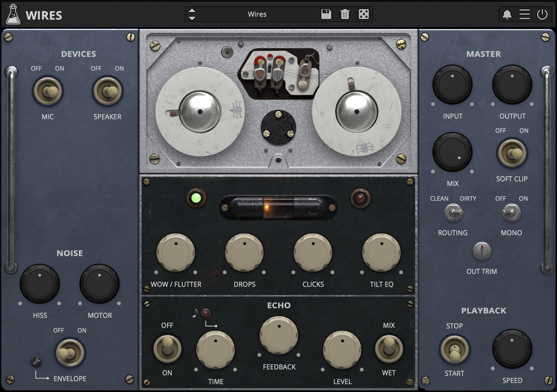Open the Wires preset name dropdown
Viewport: 557px width, 392px height.
coord(257,14)
